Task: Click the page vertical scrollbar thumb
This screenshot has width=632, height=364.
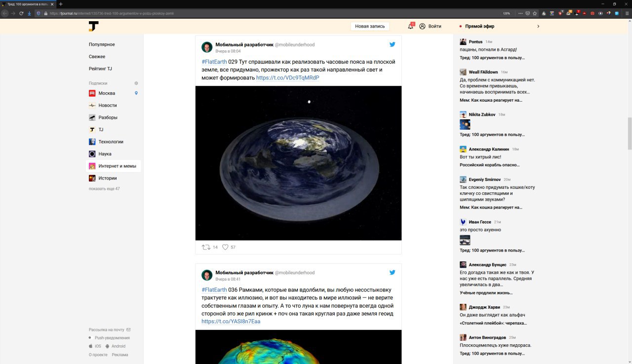Action: pos(630,134)
